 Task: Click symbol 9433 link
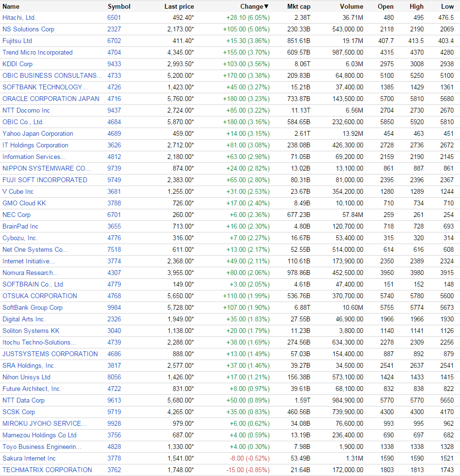(114, 64)
